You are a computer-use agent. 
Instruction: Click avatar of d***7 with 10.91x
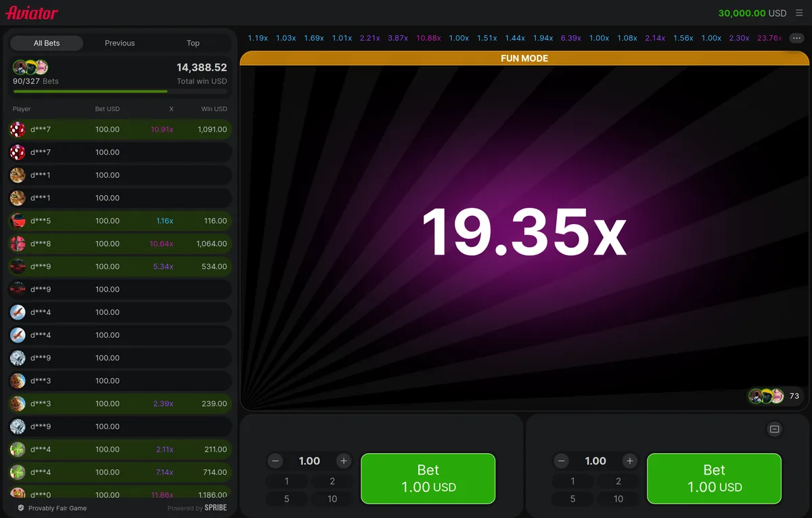click(x=18, y=129)
